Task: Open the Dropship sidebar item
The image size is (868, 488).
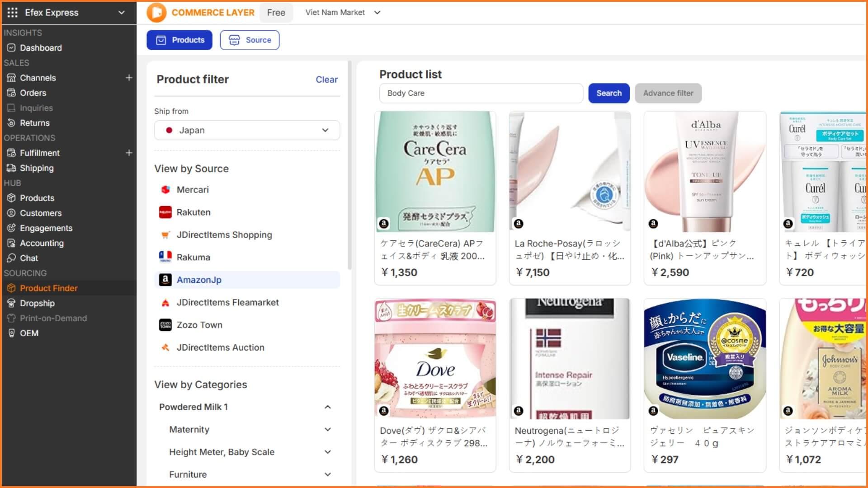Action: coord(37,303)
